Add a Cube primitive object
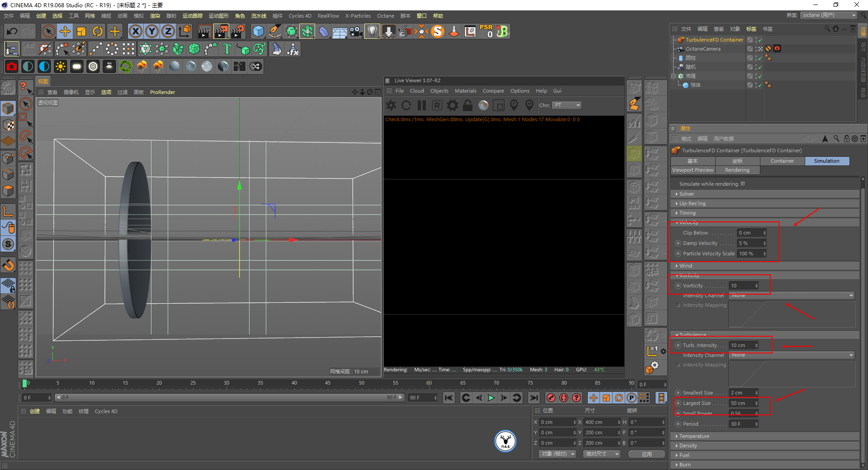Screen dimensions: 868x470 pyautogui.click(x=258, y=31)
